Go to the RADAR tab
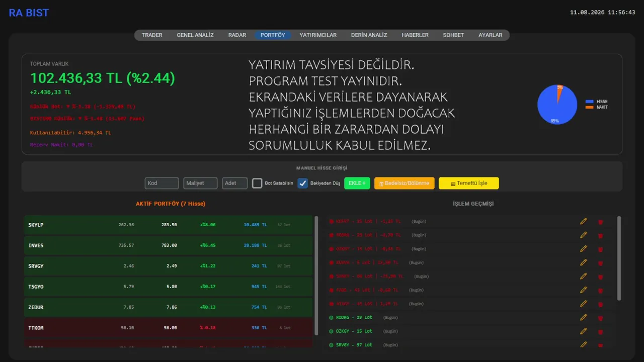Screen dimensions: 644x362 237,35
